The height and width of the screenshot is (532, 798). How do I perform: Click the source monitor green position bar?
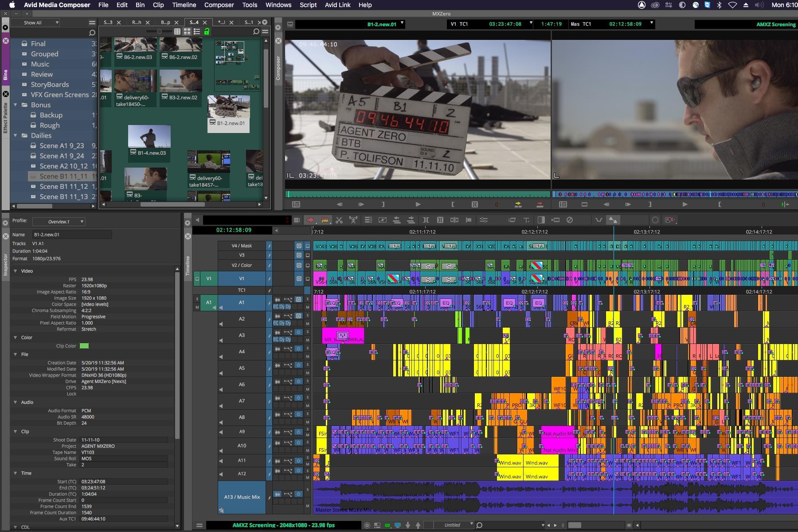[418, 194]
